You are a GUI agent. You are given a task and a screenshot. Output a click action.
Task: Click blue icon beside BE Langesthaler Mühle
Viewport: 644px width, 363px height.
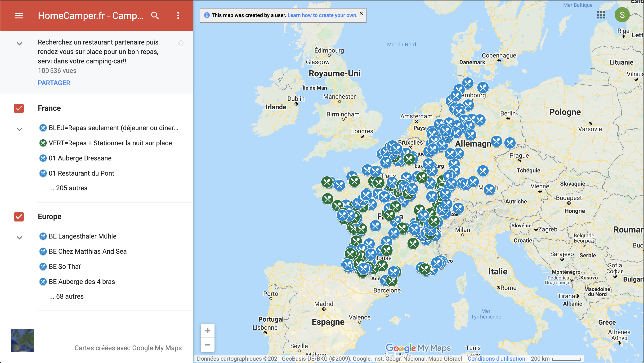click(43, 236)
